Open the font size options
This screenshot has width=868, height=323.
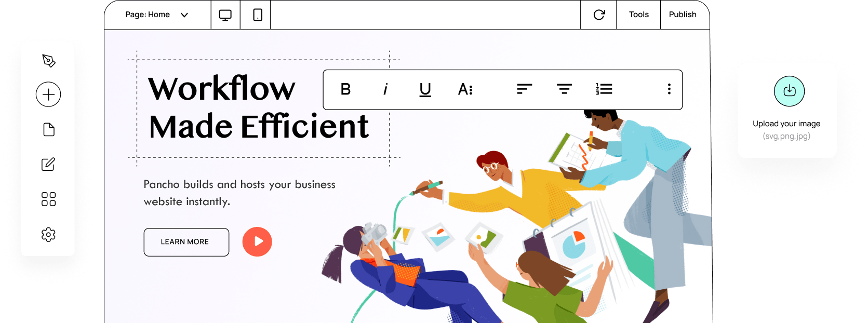tap(465, 89)
